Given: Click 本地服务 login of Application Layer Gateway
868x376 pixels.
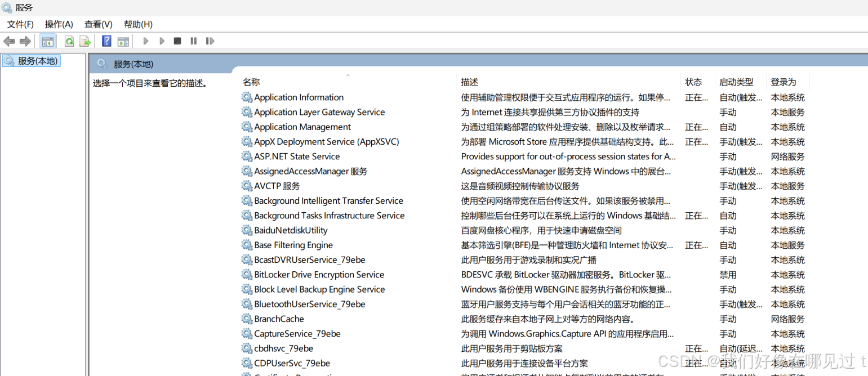Looking at the screenshot, I should click(x=787, y=112).
